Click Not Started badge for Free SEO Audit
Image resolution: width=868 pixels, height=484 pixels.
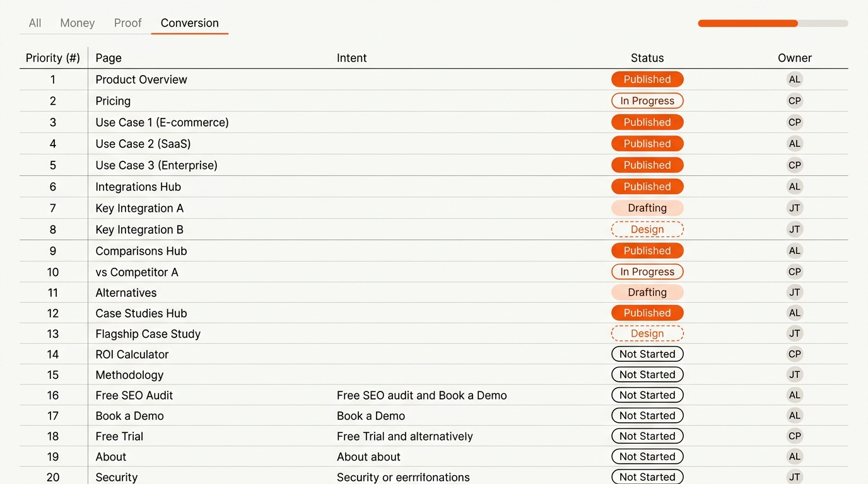647,395
